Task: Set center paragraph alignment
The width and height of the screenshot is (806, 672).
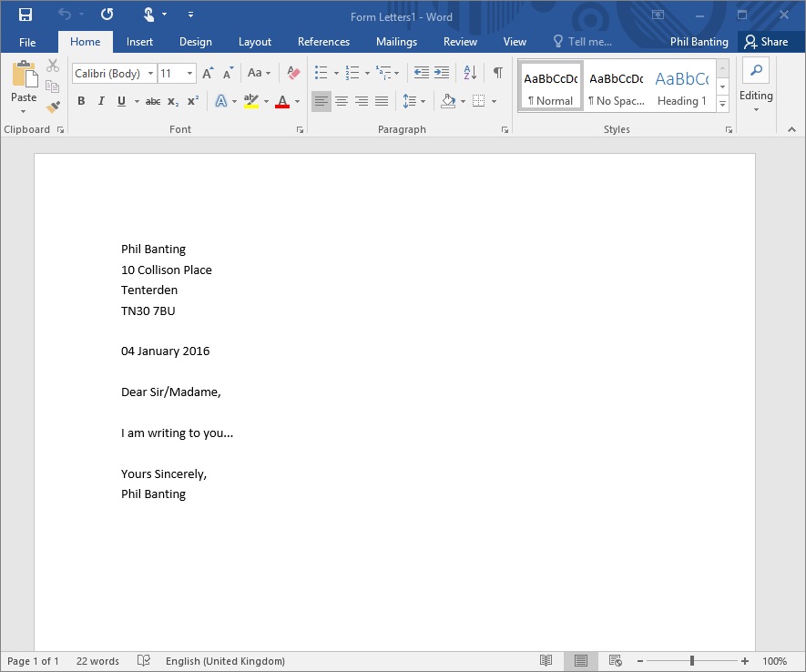Action: (x=342, y=101)
